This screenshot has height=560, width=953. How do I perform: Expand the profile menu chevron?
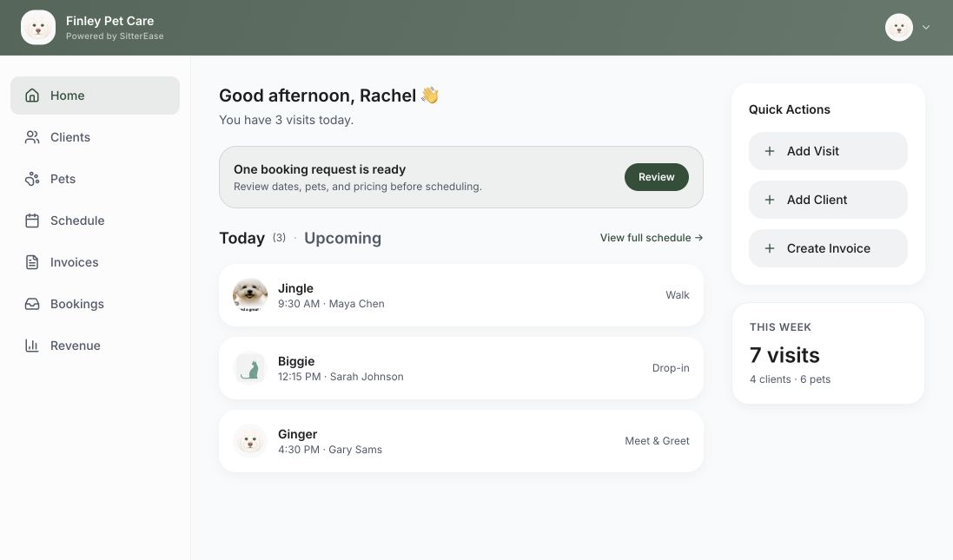(926, 27)
